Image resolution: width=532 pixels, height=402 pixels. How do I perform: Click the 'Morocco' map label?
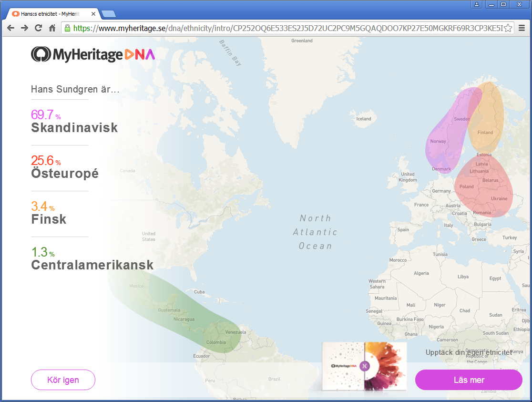(x=398, y=260)
